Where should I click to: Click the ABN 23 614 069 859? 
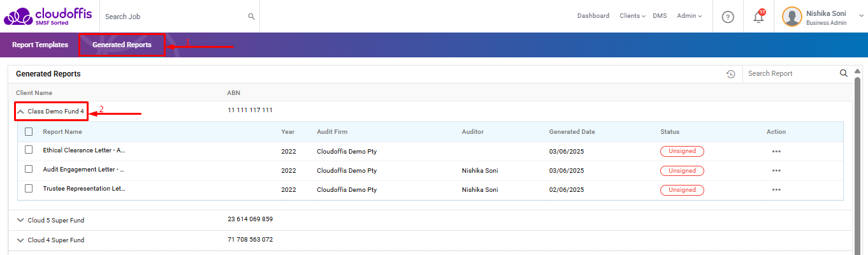250,219
